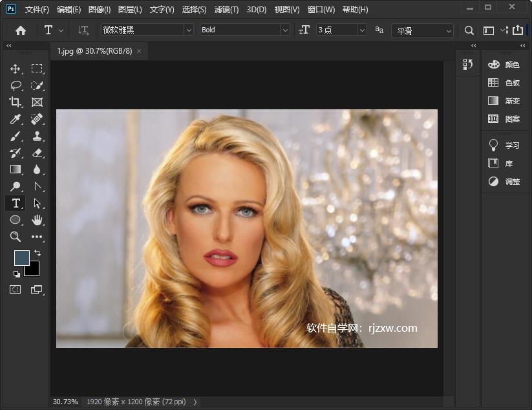Open the Edit Toolbar three-dots menu
Screen dimensions: 532x410
(37, 237)
